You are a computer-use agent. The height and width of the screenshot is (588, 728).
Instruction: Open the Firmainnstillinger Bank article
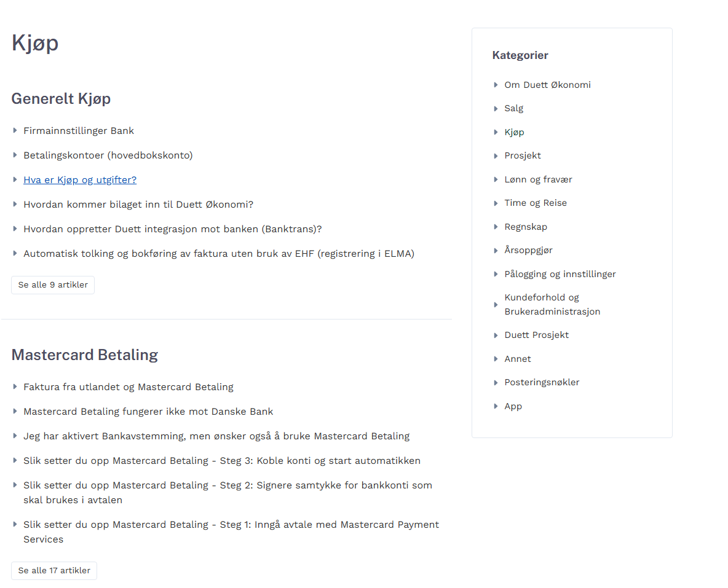[79, 130]
